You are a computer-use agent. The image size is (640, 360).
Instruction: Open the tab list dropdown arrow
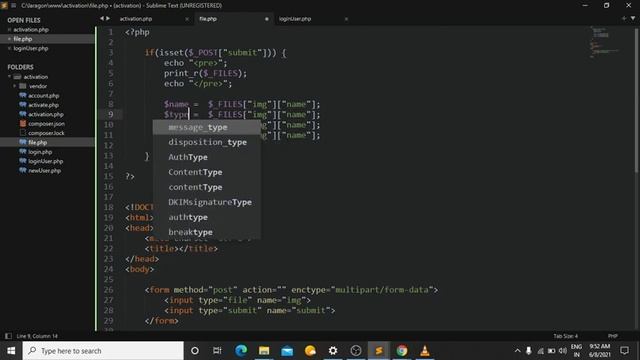(x=633, y=18)
